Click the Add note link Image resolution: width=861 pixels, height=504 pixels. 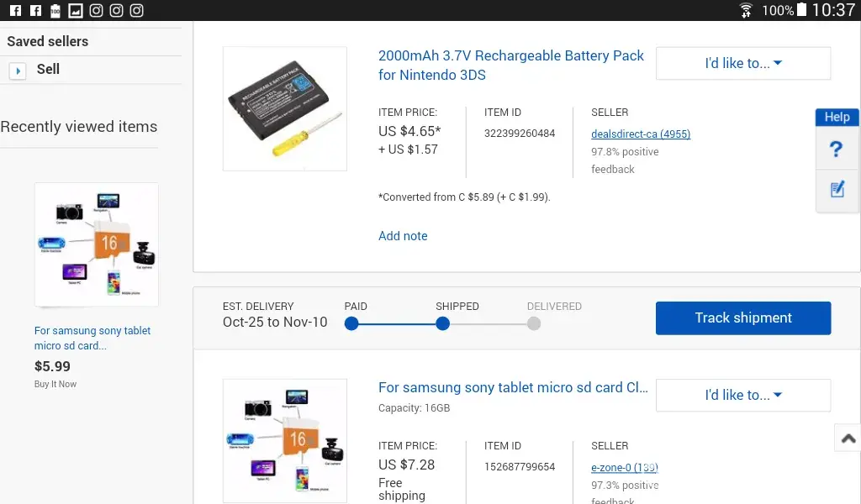tap(403, 236)
